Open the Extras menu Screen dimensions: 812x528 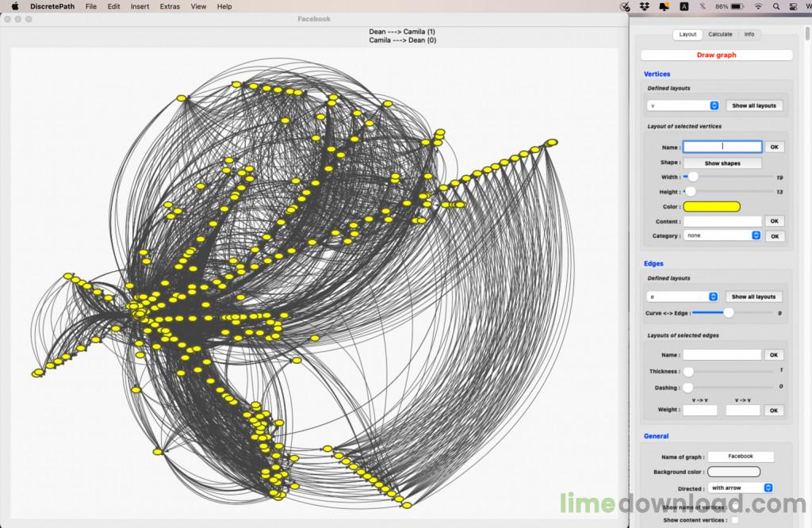pyautogui.click(x=170, y=6)
